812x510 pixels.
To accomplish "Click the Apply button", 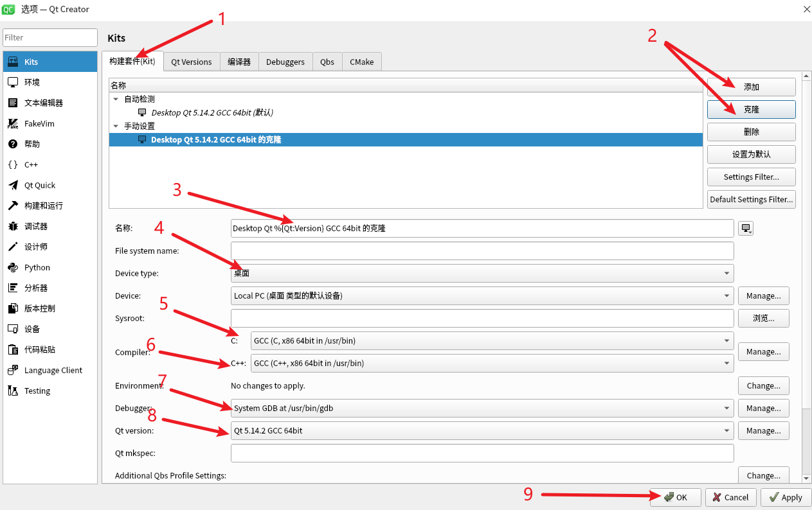I will pos(786,497).
